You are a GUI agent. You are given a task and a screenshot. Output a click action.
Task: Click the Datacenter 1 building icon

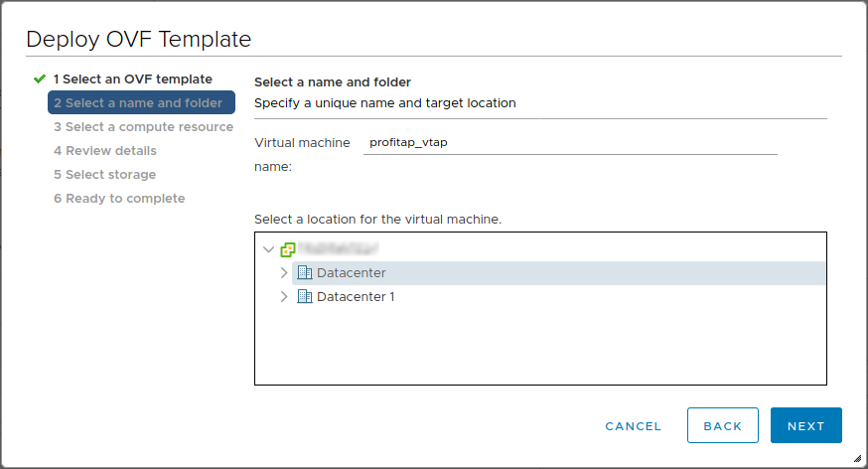coord(305,297)
